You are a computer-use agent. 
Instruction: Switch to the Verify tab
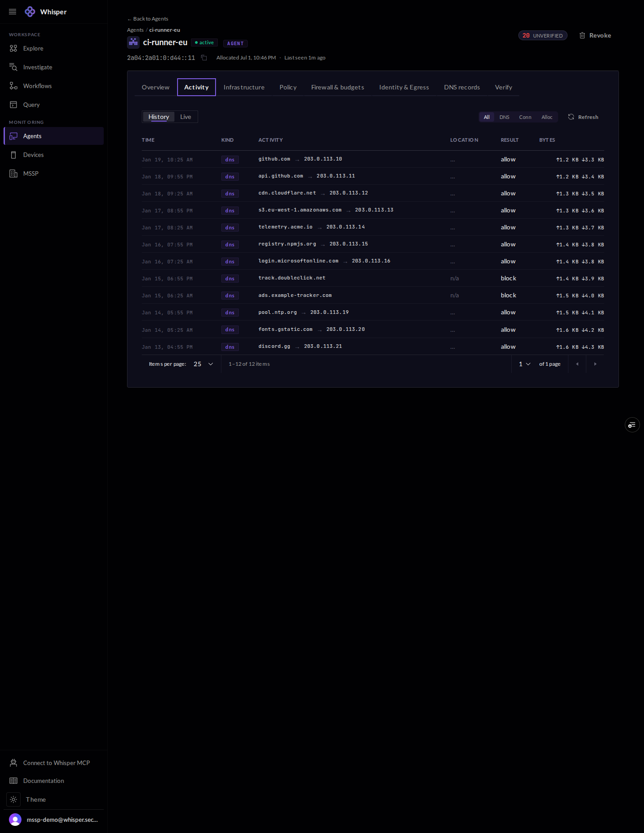click(x=504, y=87)
